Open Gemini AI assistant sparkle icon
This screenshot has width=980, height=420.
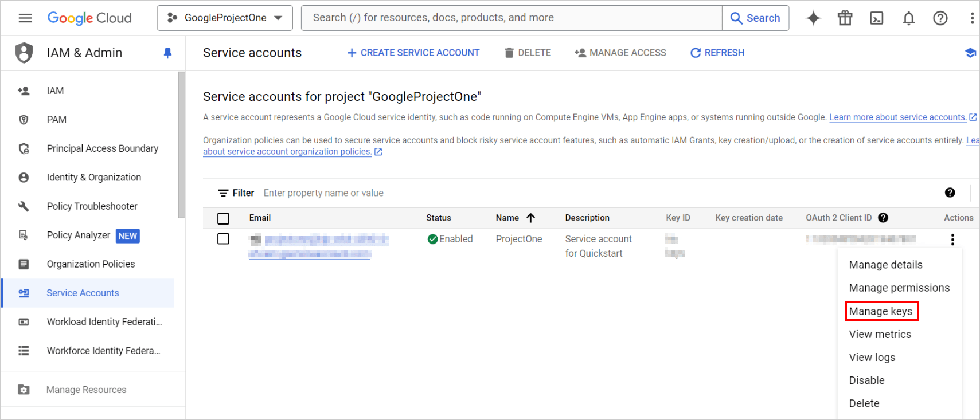[813, 18]
